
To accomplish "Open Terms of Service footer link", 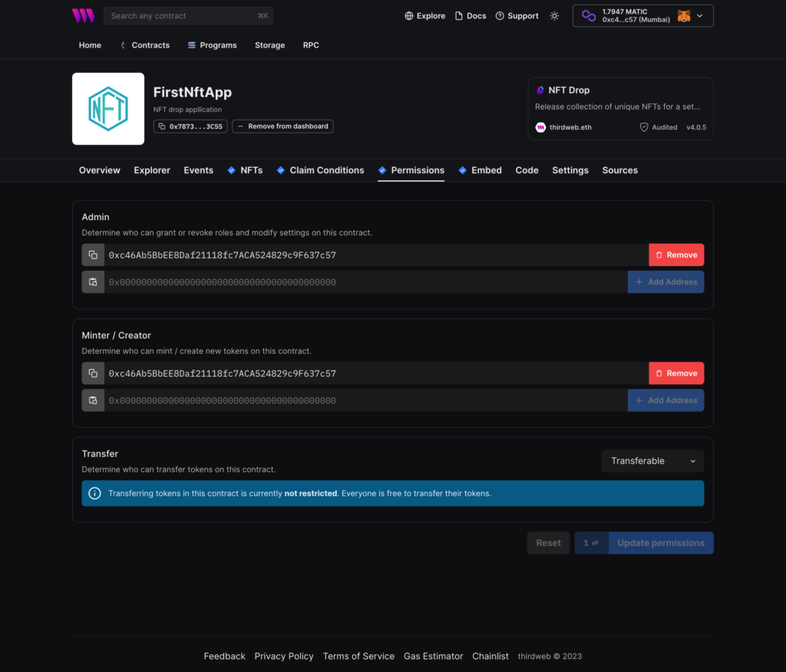I will [358, 657].
